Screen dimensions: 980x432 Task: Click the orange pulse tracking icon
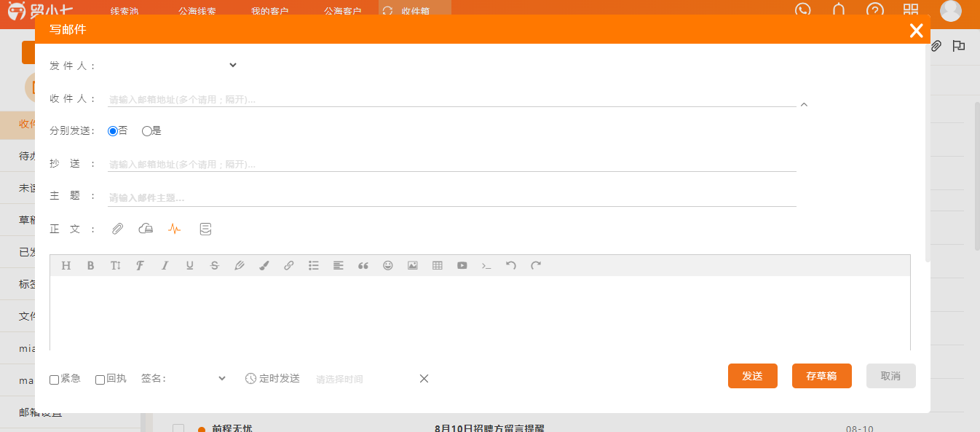coord(174,229)
